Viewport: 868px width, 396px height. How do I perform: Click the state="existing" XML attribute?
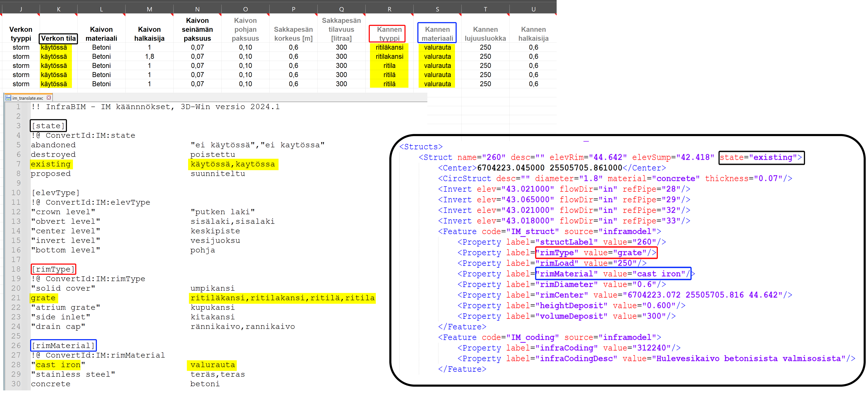click(x=761, y=157)
